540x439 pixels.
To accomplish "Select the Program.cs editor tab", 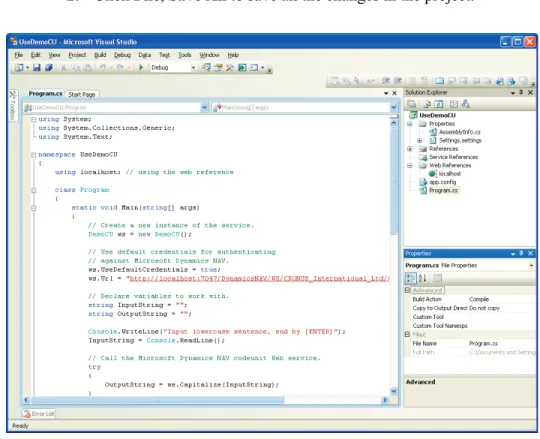I will 45,94.
